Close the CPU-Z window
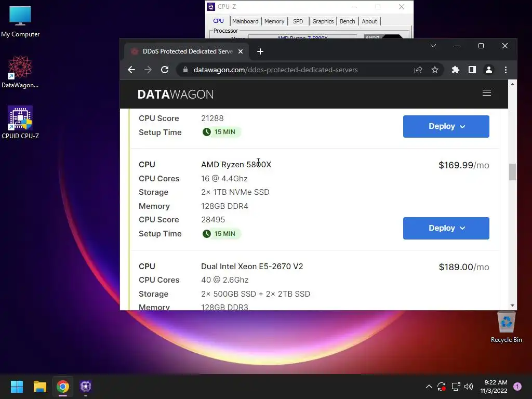This screenshot has height=399, width=532. 402,7
